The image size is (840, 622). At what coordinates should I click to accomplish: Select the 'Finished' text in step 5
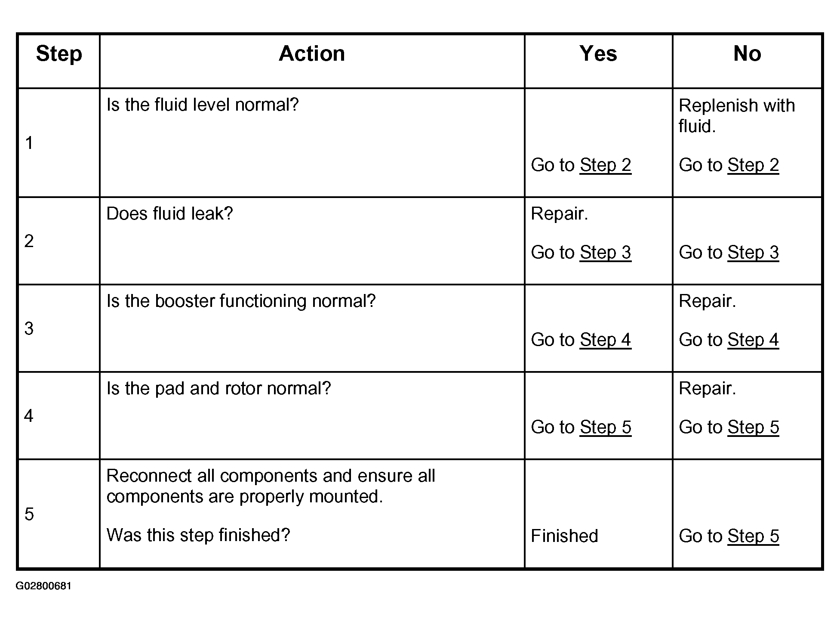pyautogui.click(x=564, y=536)
